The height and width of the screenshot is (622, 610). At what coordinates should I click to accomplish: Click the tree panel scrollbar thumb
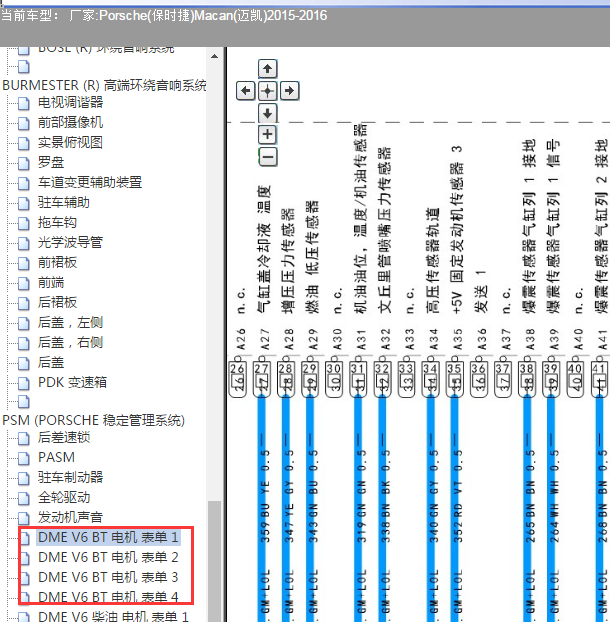pos(215,561)
